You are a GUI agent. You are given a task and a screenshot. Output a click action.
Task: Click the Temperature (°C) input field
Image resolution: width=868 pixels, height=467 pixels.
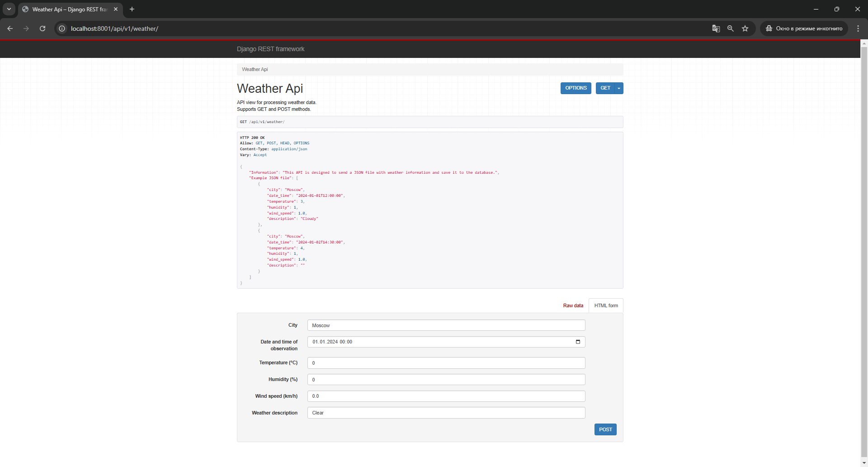(x=446, y=363)
